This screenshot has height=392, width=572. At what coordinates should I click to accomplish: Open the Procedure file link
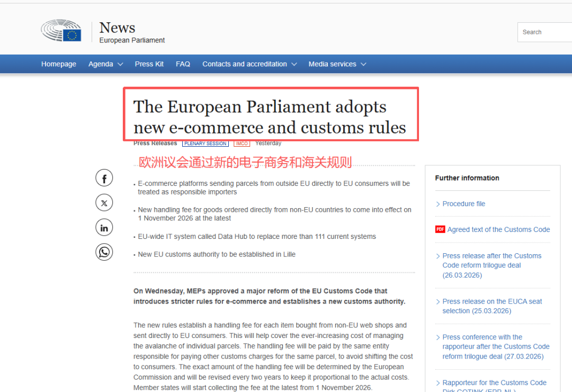pos(463,203)
